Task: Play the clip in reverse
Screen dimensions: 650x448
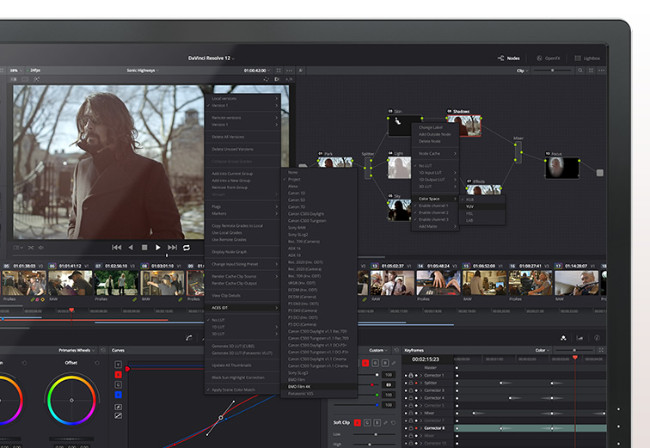Action: click(131, 247)
